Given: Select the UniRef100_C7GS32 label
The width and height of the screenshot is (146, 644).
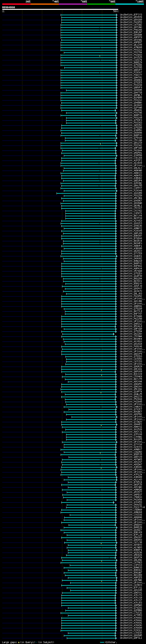Looking at the screenshot, I should pyautogui.click(x=131, y=613).
